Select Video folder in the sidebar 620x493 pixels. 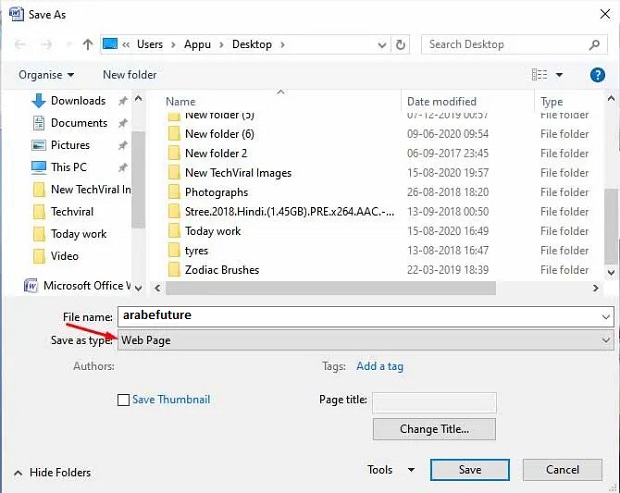64,256
